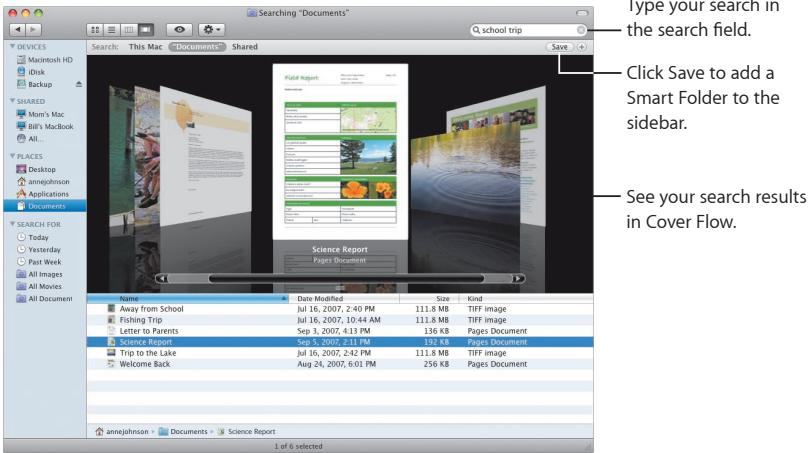Screen dimensions: 809x453
Task: Open the annejohnson home folder in the sidebar
Action: coord(43,182)
